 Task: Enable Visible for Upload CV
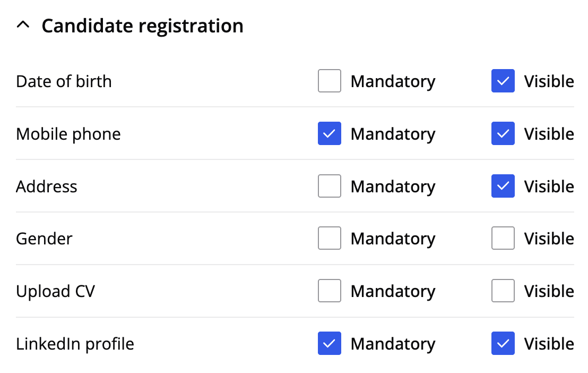tap(503, 291)
